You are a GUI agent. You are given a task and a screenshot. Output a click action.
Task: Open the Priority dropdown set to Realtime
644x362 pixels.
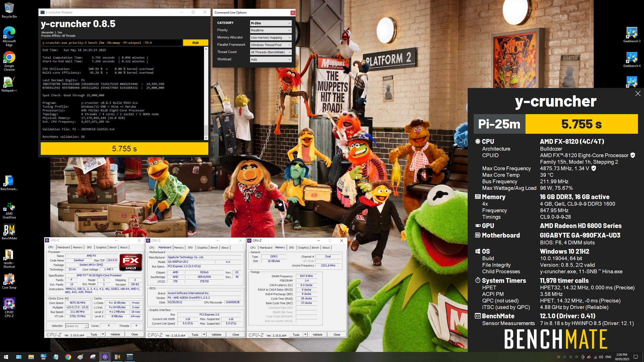271,30
